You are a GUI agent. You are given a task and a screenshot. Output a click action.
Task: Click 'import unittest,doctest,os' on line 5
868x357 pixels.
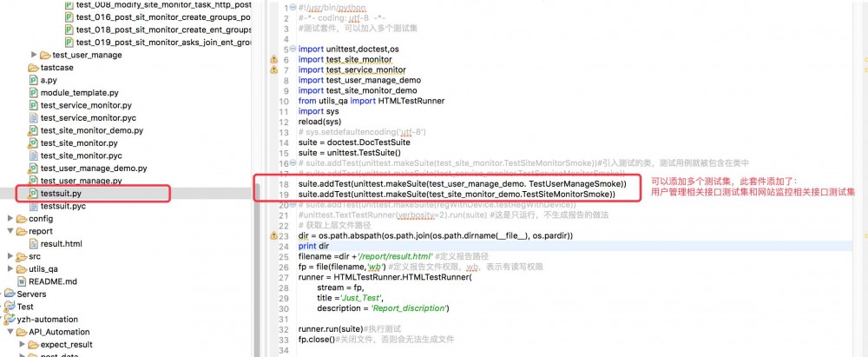point(348,49)
